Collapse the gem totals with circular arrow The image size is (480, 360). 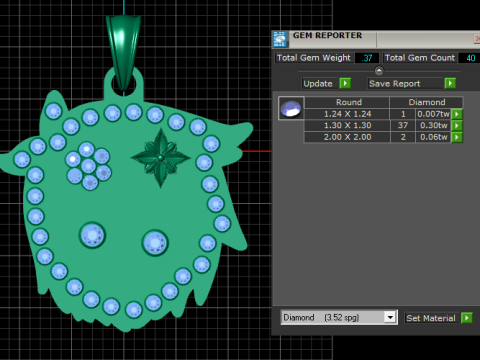pos(379,71)
